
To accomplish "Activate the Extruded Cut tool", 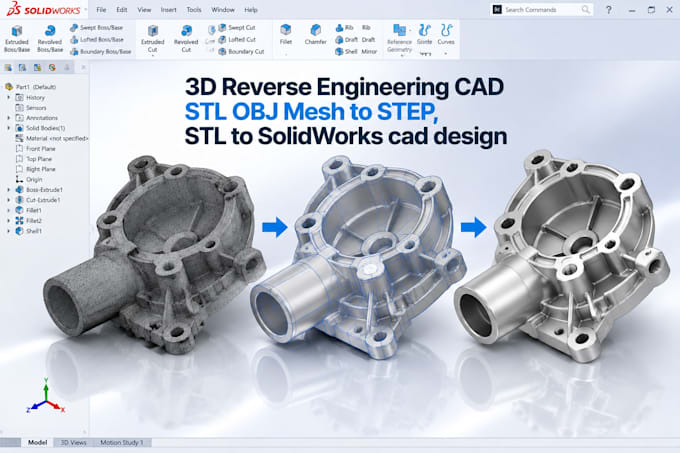I will point(153,39).
